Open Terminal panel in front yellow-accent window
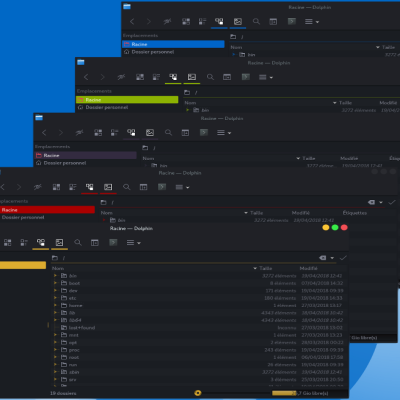 [x=113, y=243]
